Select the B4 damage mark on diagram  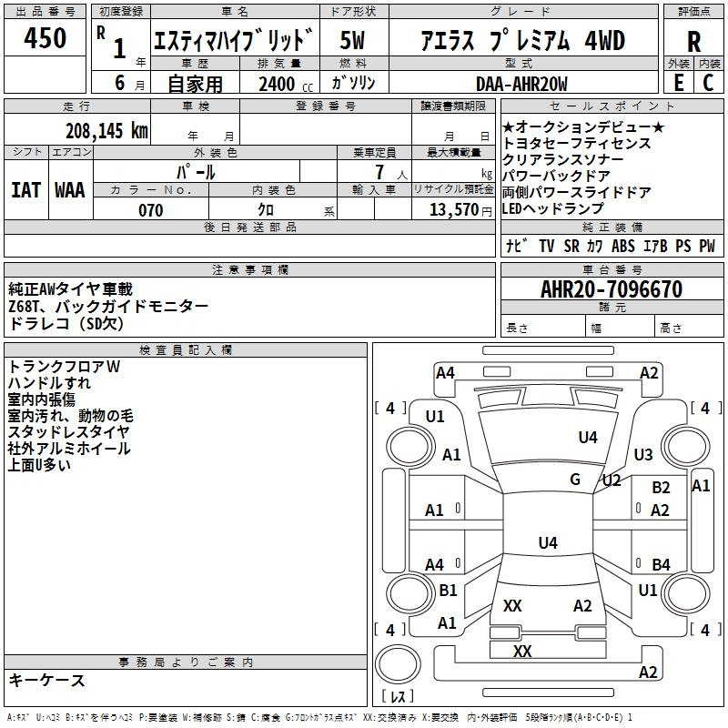tap(661, 564)
